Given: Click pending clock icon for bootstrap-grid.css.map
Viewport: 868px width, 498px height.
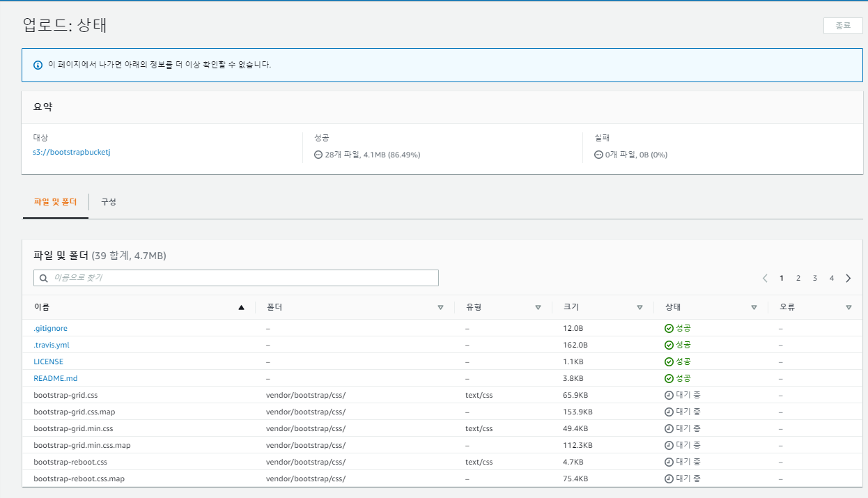Looking at the screenshot, I should (669, 412).
